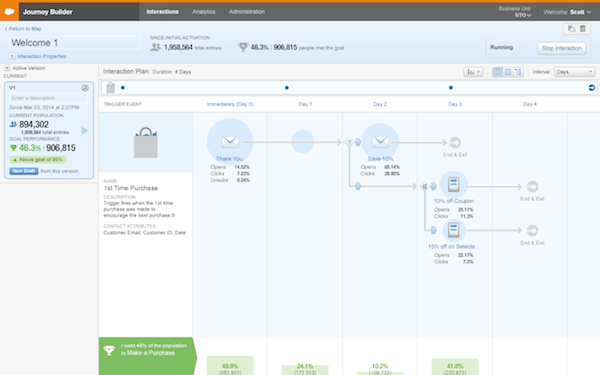Screen dimensions: 600x375
Task: Select the Save 10% email activity
Action: (380, 142)
